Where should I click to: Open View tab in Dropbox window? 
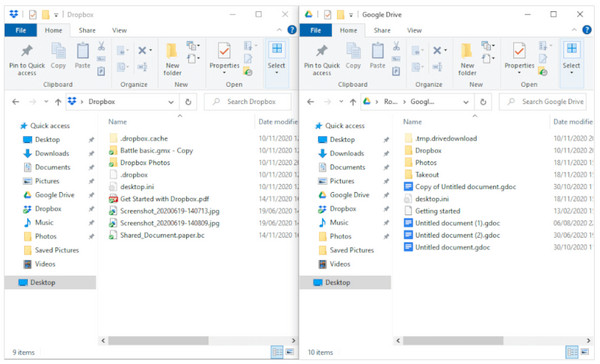click(x=119, y=30)
